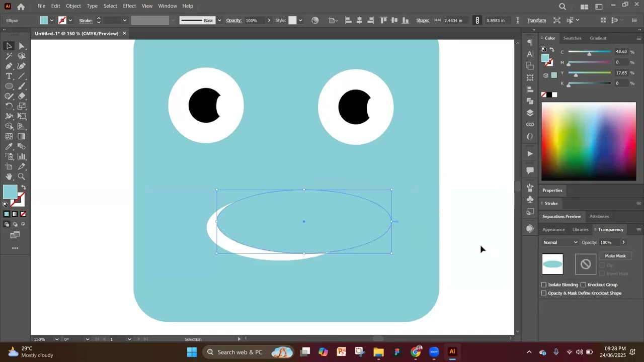Select the Curvature tool
The width and height of the screenshot is (644, 362).
(x=22, y=66)
